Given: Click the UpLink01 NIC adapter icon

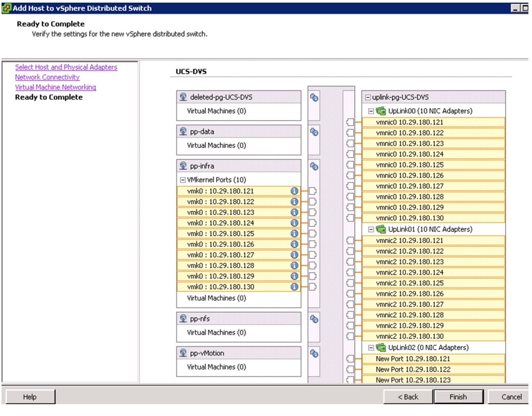Looking at the screenshot, I should coord(381,229).
